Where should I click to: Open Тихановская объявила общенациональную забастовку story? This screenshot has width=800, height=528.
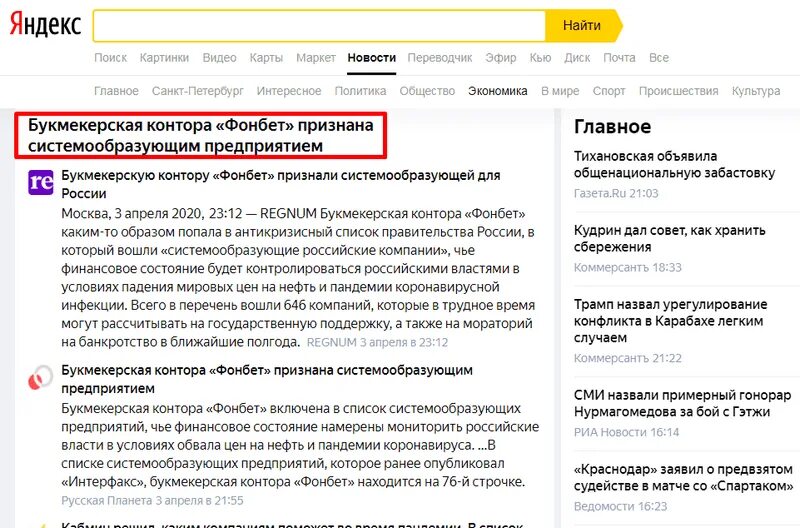(x=674, y=164)
